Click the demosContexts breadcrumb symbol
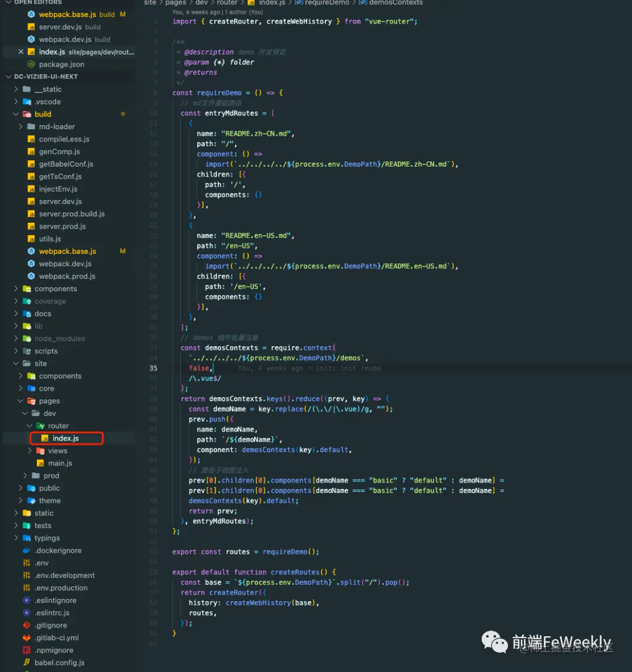Screen dimensions: 632x672 tap(396, 3)
